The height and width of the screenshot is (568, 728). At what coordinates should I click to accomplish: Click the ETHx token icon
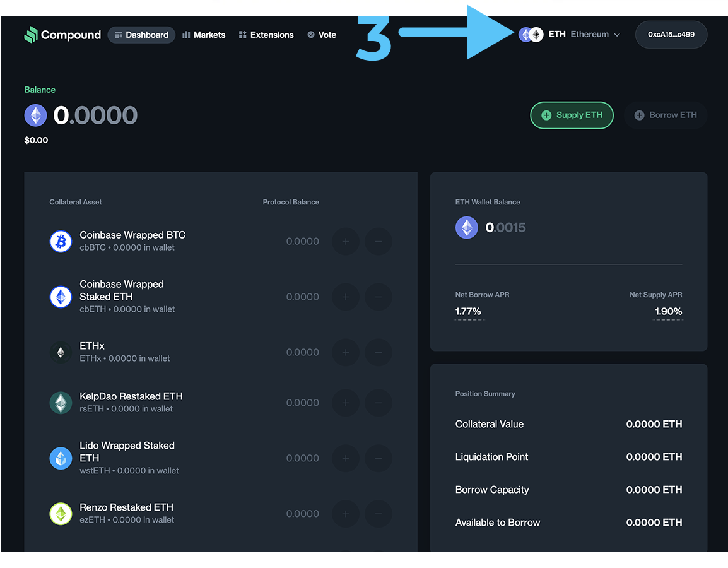click(x=61, y=352)
